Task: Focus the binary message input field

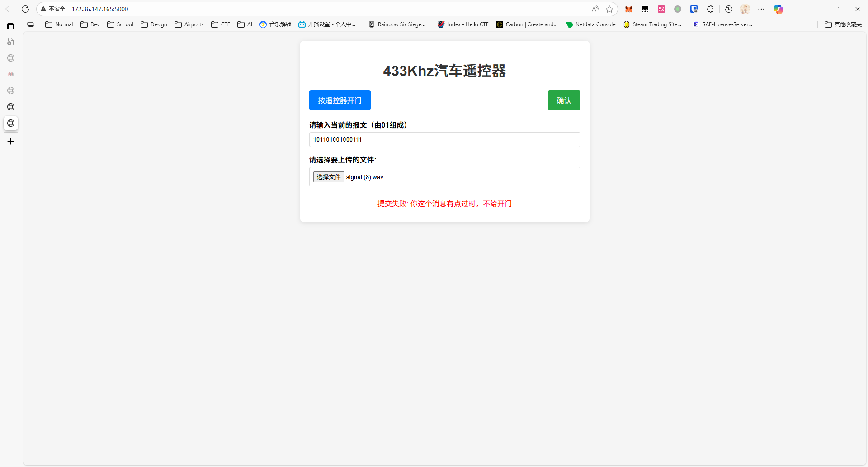Action: (x=444, y=139)
